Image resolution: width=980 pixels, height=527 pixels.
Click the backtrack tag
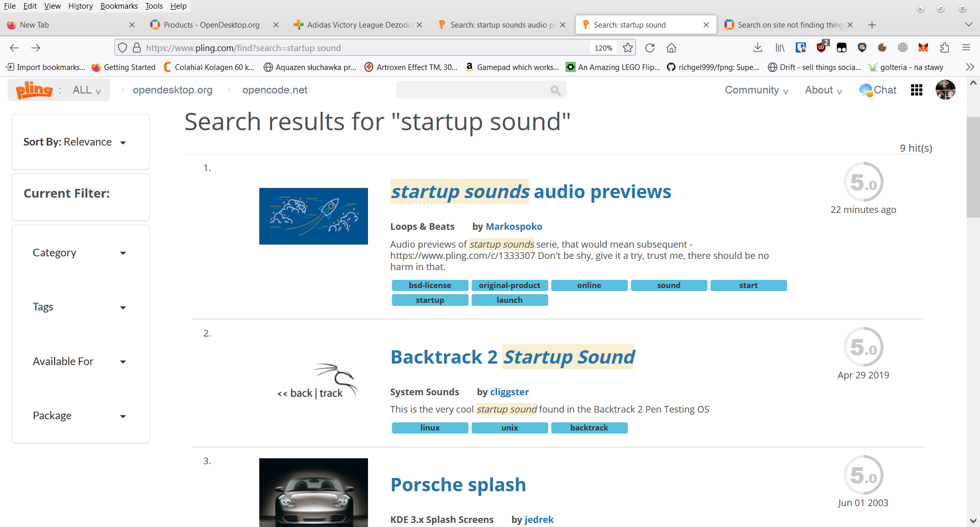click(x=589, y=428)
